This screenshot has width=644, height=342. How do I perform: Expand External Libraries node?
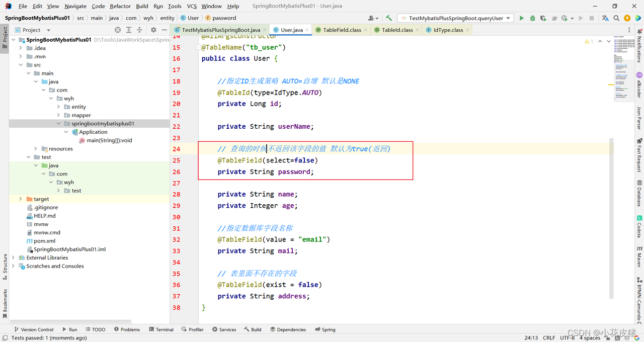tap(13, 258)
